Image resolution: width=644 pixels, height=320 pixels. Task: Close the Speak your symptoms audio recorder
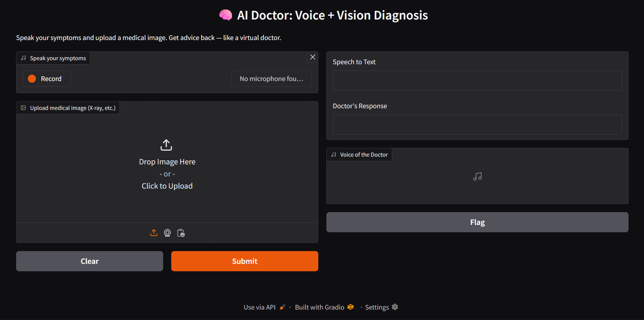pyautogui.click(x=313, y=57)
